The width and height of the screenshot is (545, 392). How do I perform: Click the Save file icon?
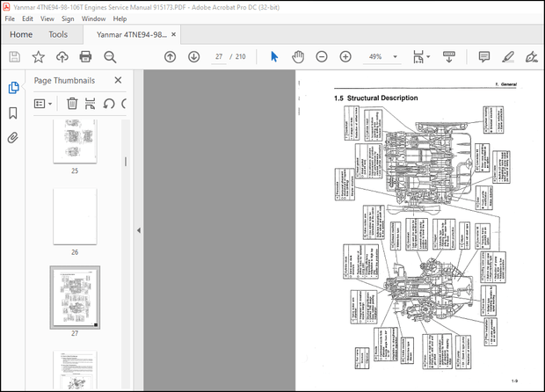(x=14, y=56)
